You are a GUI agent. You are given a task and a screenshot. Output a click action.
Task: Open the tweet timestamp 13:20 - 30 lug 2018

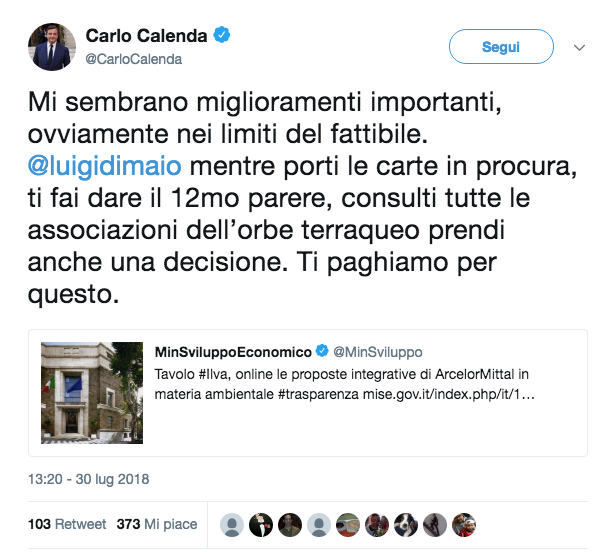tap(88, 479)
